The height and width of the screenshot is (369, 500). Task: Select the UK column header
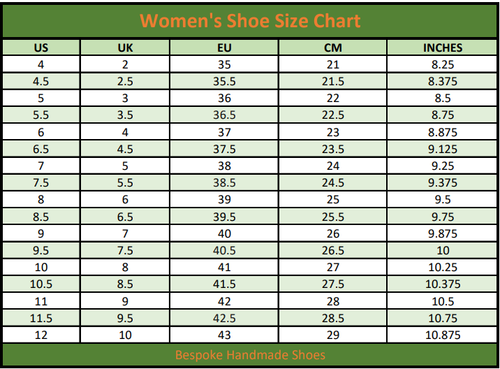(x=125, y=48)
